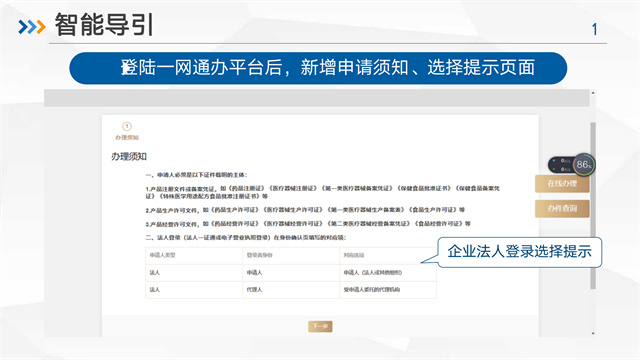Select the 办理须知 section heading
640x360 pixels.
[129, 157]
